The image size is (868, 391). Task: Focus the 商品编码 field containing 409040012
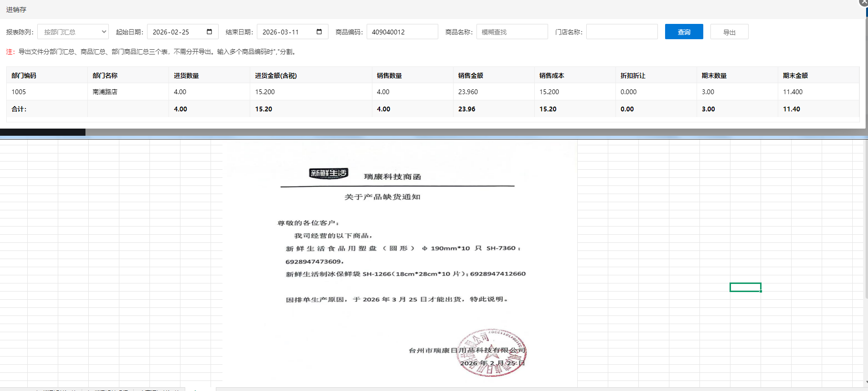click(x=402, y=32)
